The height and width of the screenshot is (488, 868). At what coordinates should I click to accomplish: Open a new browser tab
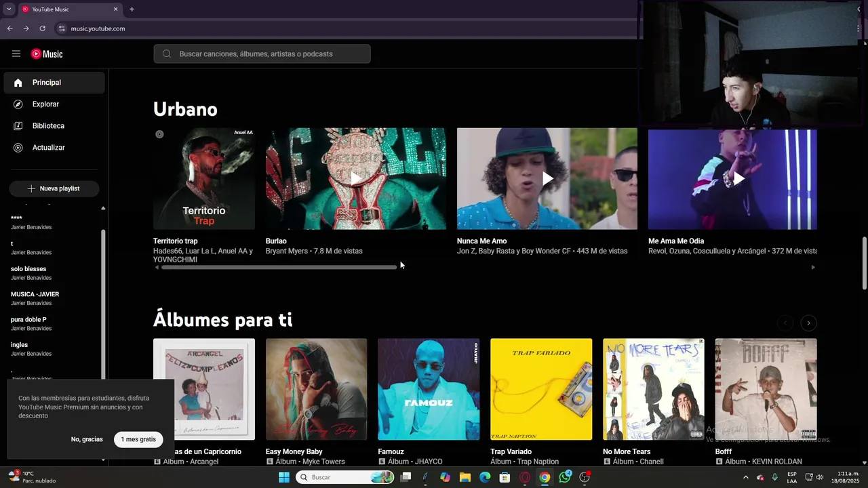point(132,9)
